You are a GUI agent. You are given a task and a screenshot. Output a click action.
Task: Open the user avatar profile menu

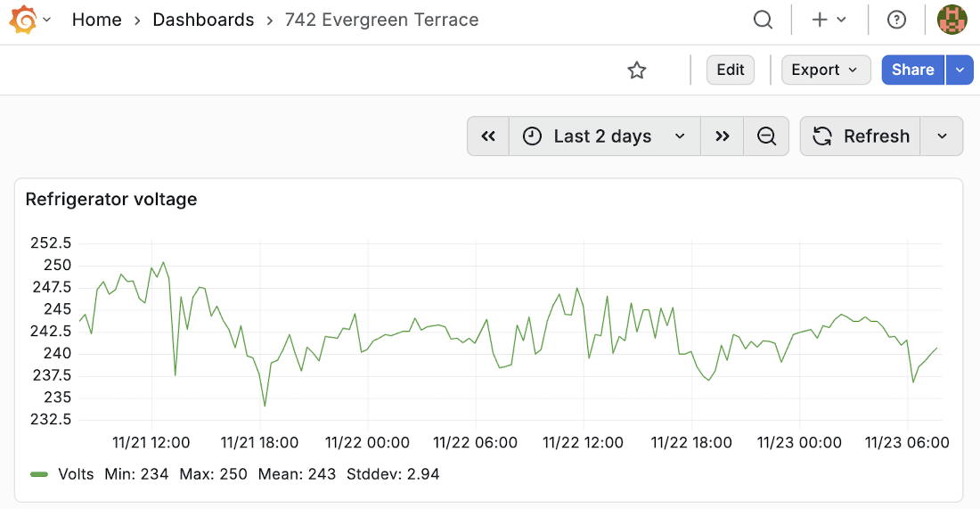pyautogui.click(x=951, y=20)
